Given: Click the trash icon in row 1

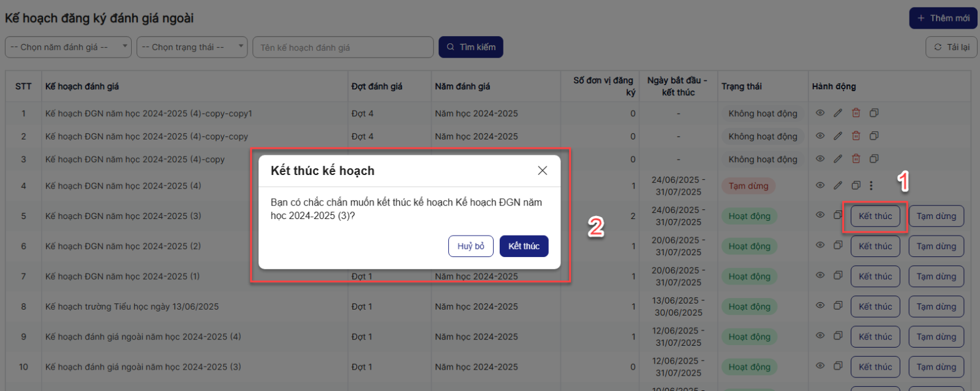Looking at the screenshot, I should pyautogui.click(x=856, y=113).
